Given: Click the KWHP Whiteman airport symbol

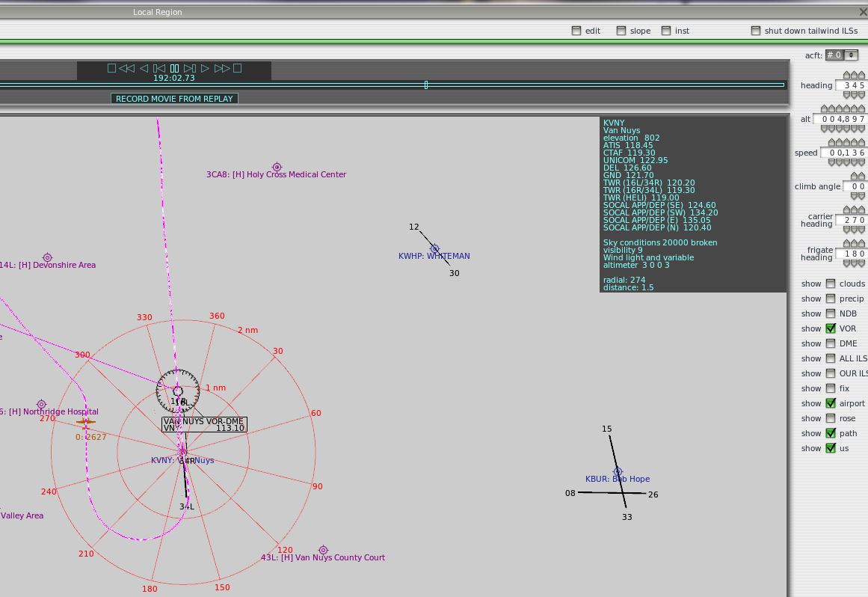Looking at the screenshot, I should point(434,248).
